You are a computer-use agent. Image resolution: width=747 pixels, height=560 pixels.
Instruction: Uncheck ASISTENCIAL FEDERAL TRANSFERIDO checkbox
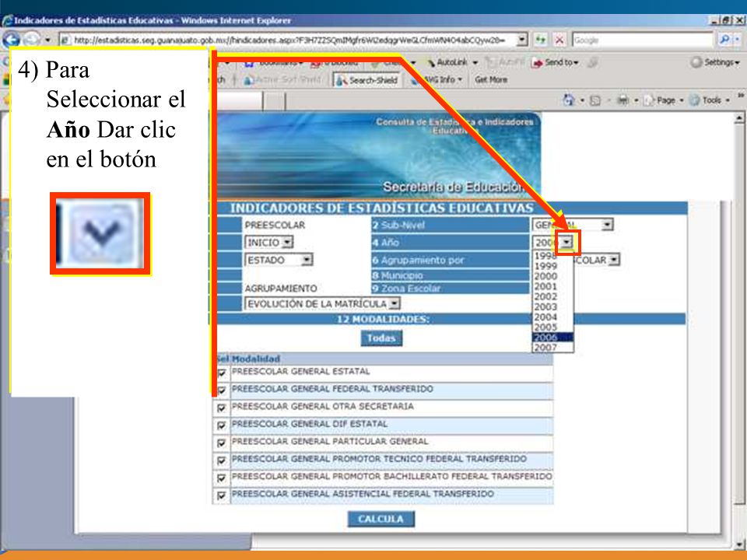[221, 495]
